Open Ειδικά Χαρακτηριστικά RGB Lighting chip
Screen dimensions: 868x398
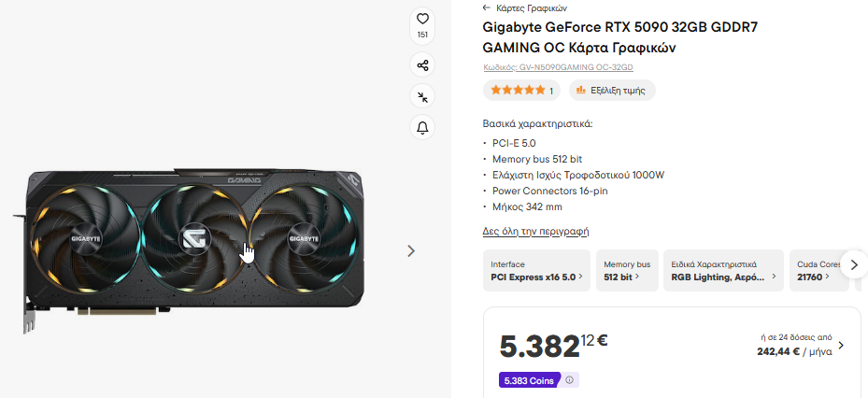click(x=723, y=271)
